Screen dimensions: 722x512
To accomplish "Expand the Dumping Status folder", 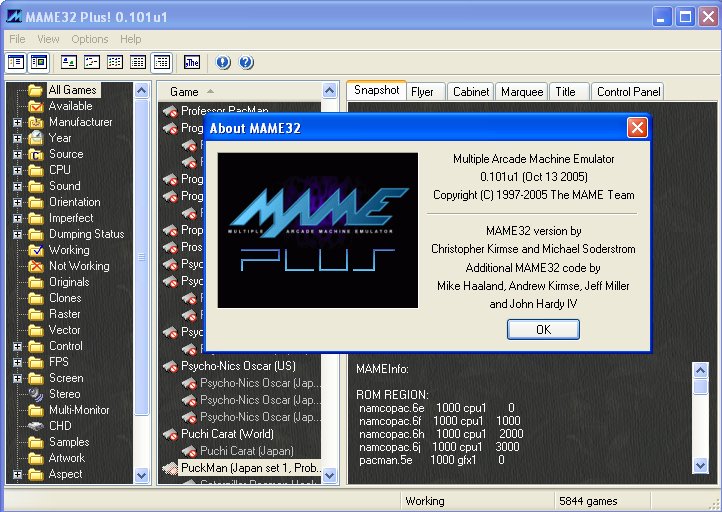I will [17, 234].
